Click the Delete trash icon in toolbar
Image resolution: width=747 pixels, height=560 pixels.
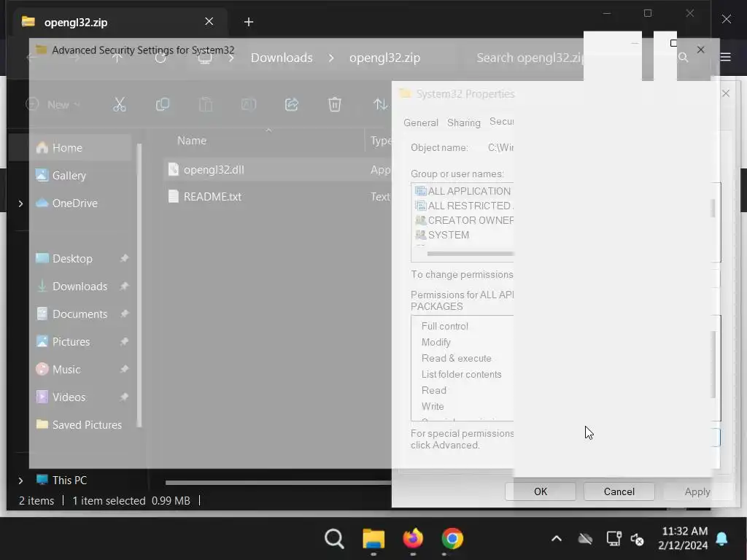(x=334, y=104)
